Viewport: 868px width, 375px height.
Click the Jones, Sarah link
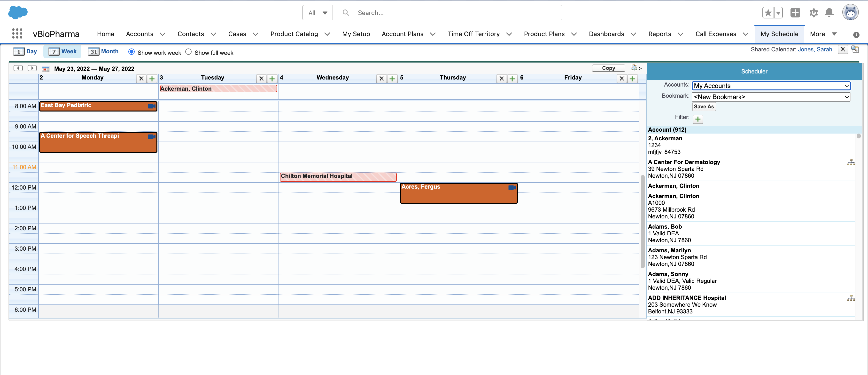click(815, 49)
